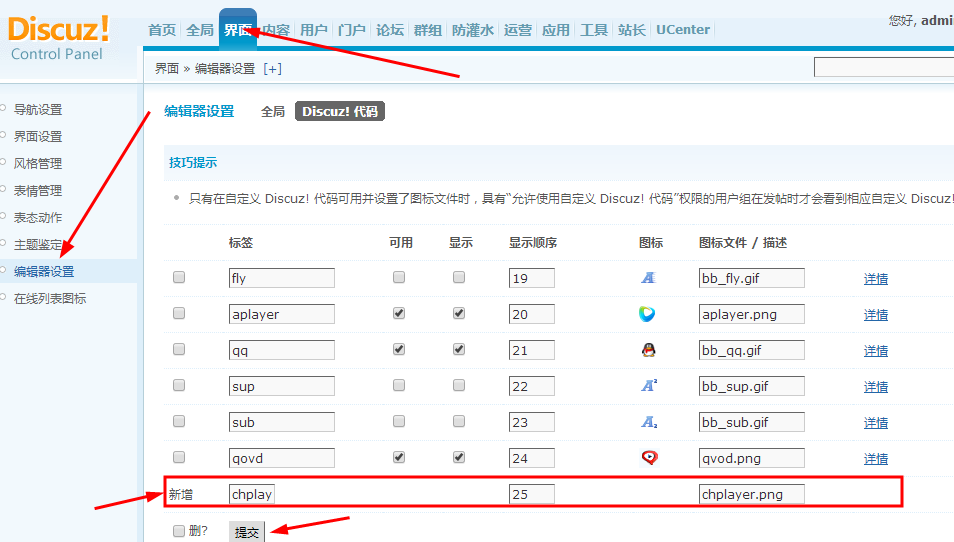Open the 内容 top menu

(x=276, y=30)
